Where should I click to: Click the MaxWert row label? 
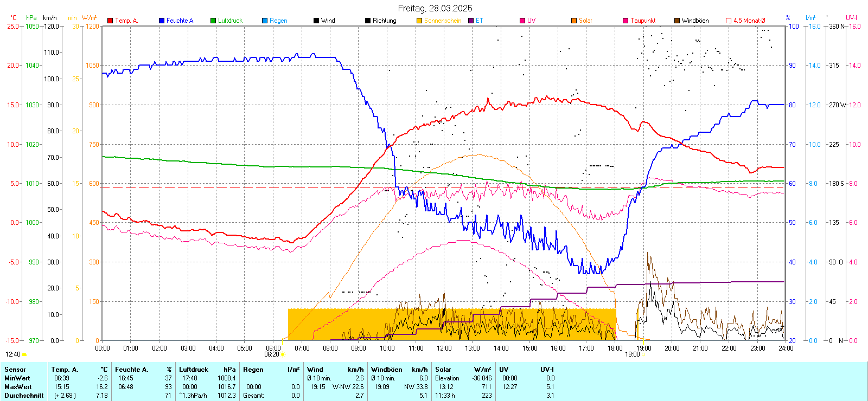pos(18,387)
